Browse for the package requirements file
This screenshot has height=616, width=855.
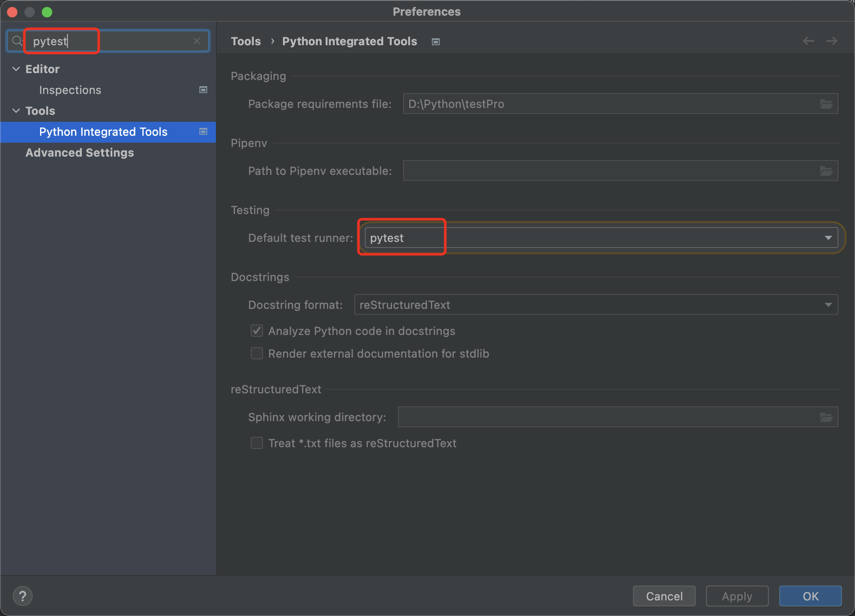[x=826, y=104]
